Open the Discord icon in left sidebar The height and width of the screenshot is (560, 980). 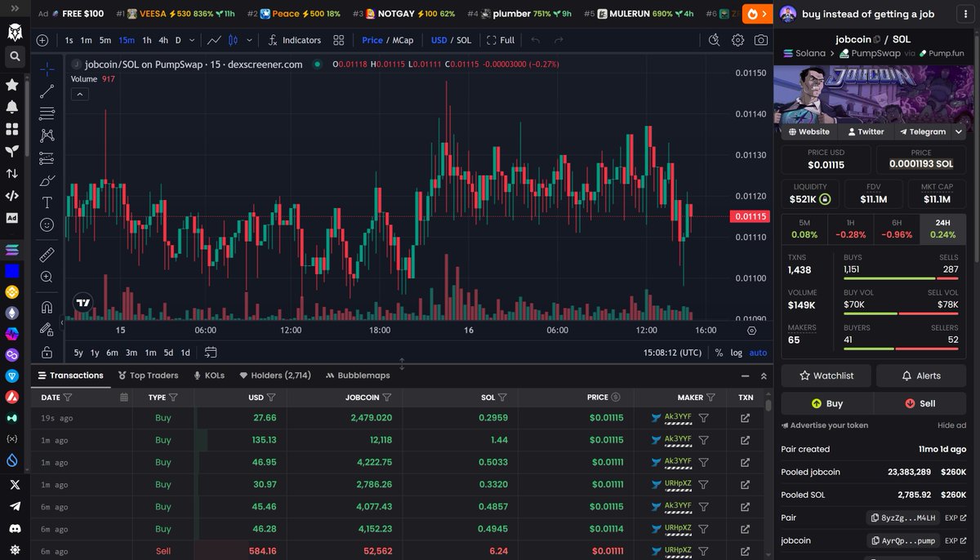click(14, 528)
